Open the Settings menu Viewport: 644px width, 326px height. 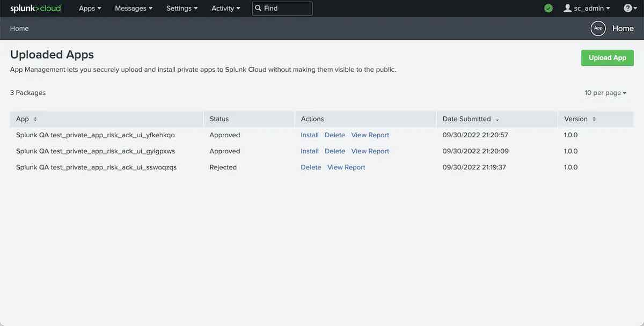coord(182,8)
